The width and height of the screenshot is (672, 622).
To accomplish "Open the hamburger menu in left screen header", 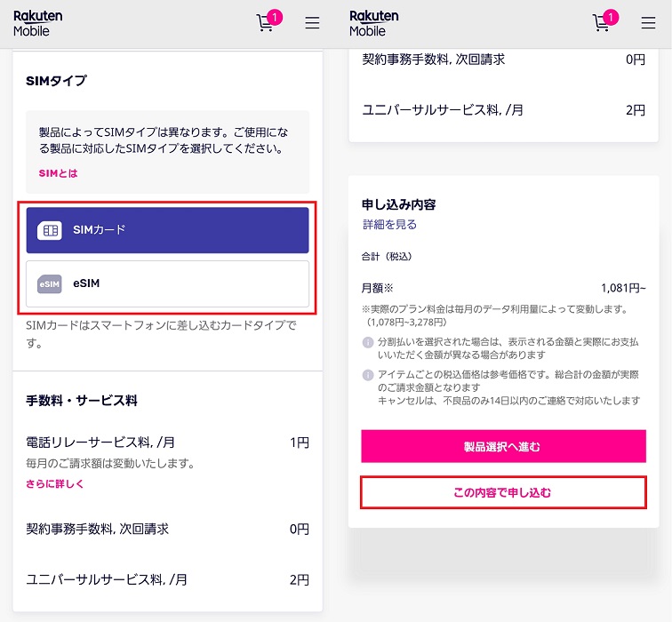I will point(312,22).
